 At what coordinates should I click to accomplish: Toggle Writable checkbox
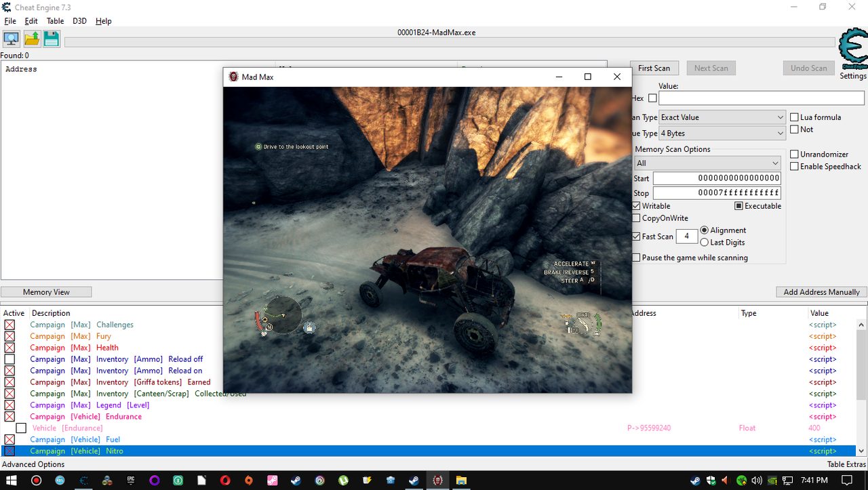pyautogui.click(x=636, y=206)
